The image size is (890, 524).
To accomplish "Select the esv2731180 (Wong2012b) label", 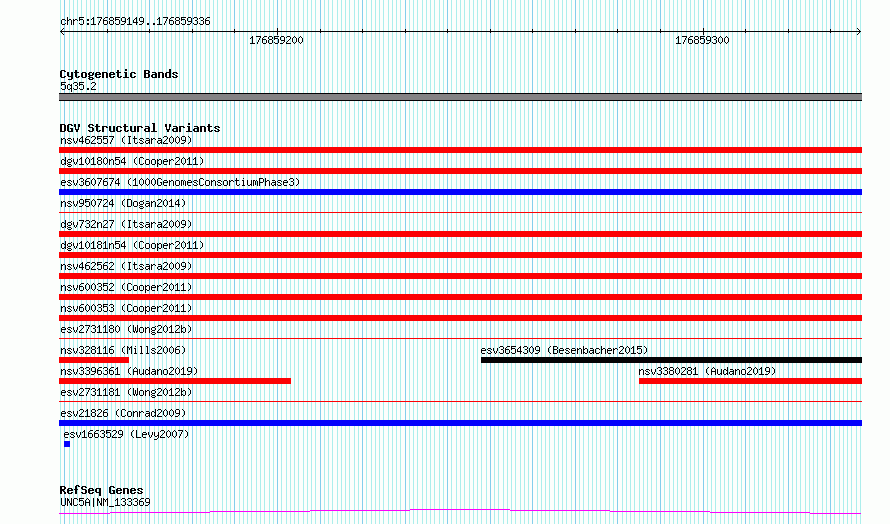I will (126, 329).
